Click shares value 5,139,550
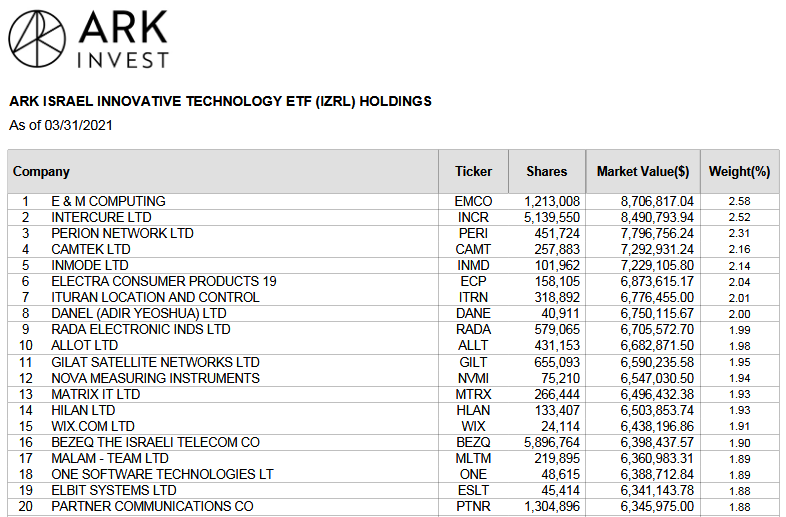The width and height of the screenshot is (786, 517). 552,217
